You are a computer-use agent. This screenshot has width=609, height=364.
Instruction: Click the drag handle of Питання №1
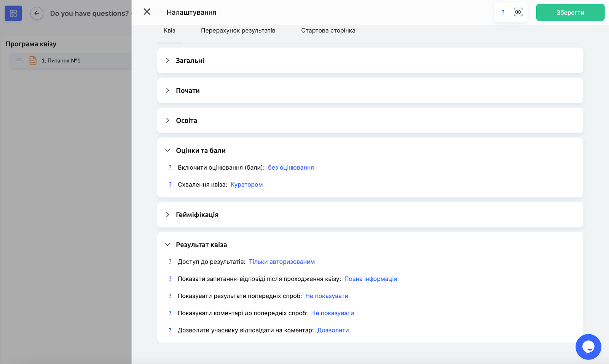click(19, 60)
